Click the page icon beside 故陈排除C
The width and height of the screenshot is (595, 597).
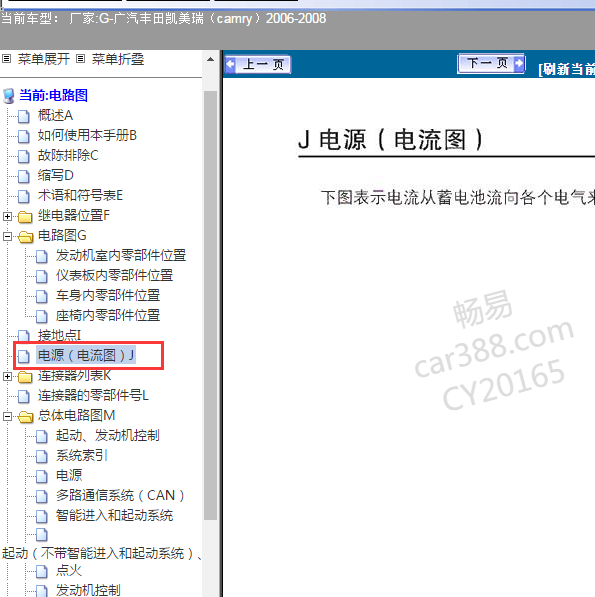24,156
